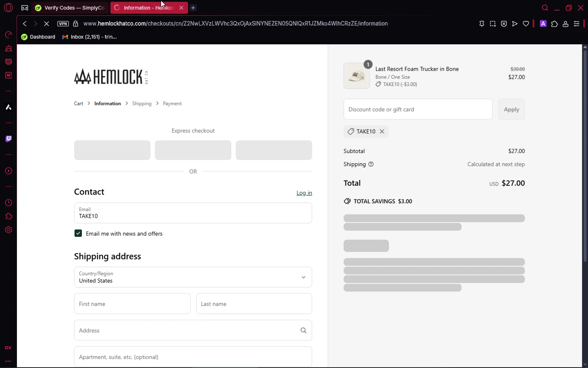Open a new tab with plus button
Image resolution: width=588 pixels, height=368 pixels.
tap(193, 8)
